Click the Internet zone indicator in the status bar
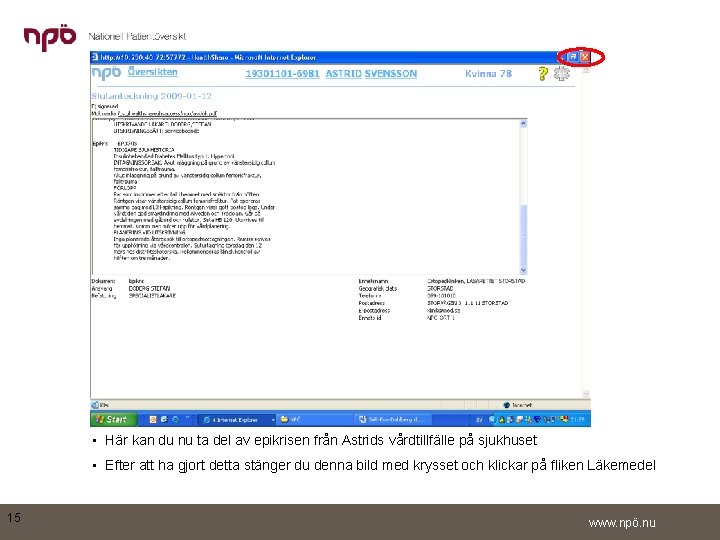 518,405
